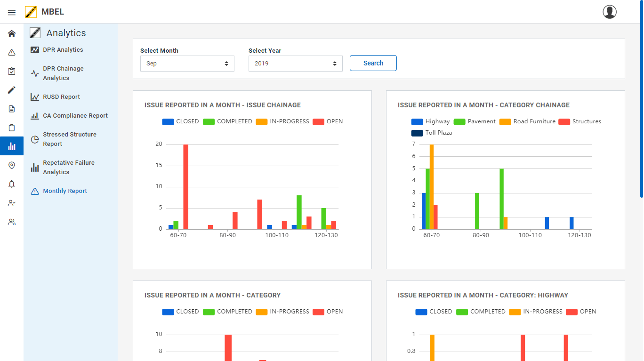Screen dimensions: 644x361
Task: Toggle COMPLETED legend in Category: Highway chart
Action: 481,312
